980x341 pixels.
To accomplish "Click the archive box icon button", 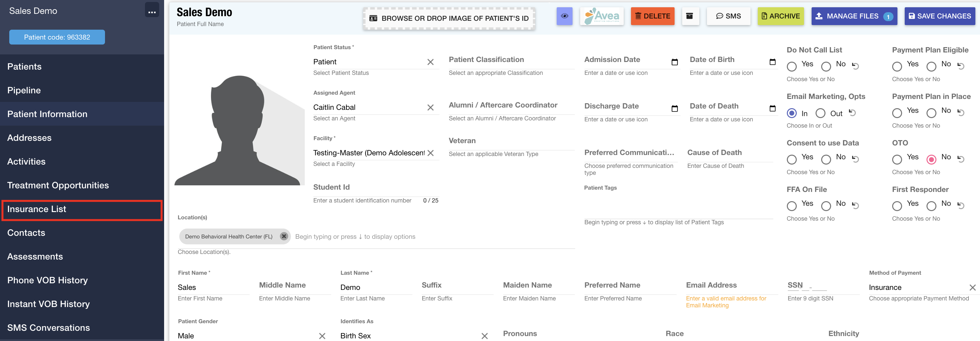I will 689,16.
